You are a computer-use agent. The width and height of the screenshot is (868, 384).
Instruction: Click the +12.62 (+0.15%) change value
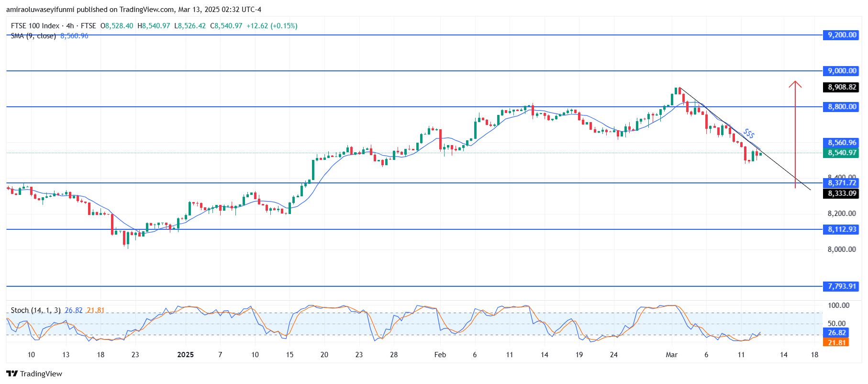pyautogui.click(x=272, y=26)
